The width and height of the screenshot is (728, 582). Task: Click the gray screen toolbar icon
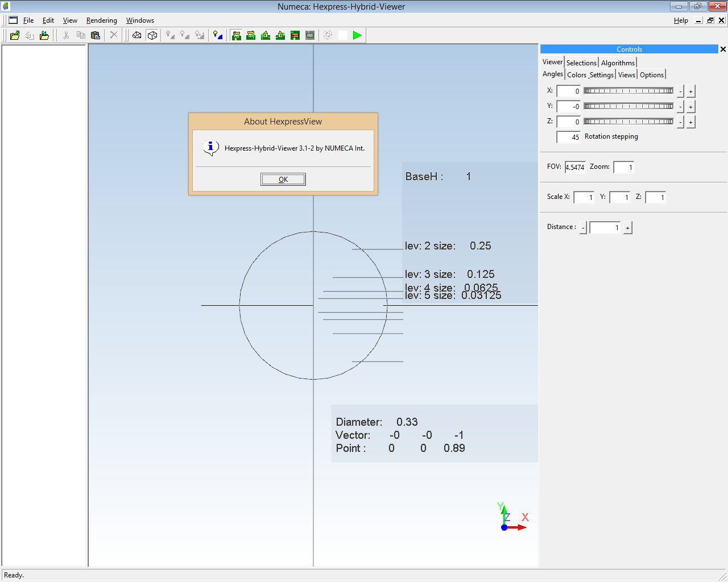pos(310,35)
